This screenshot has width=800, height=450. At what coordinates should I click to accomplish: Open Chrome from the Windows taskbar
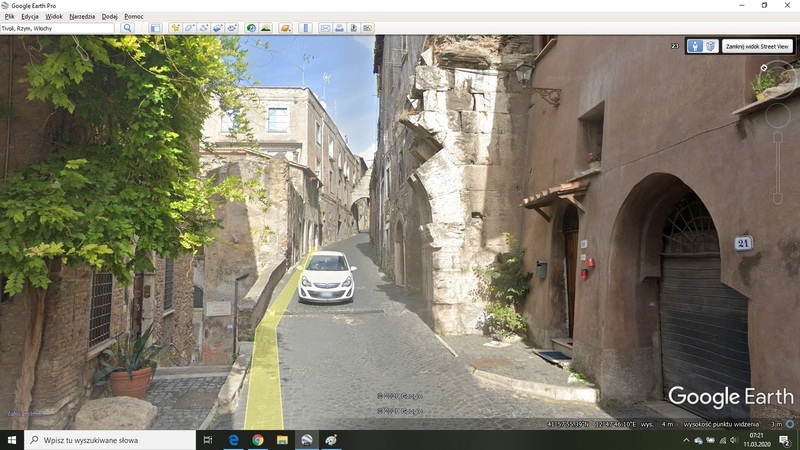click(258, 440)
